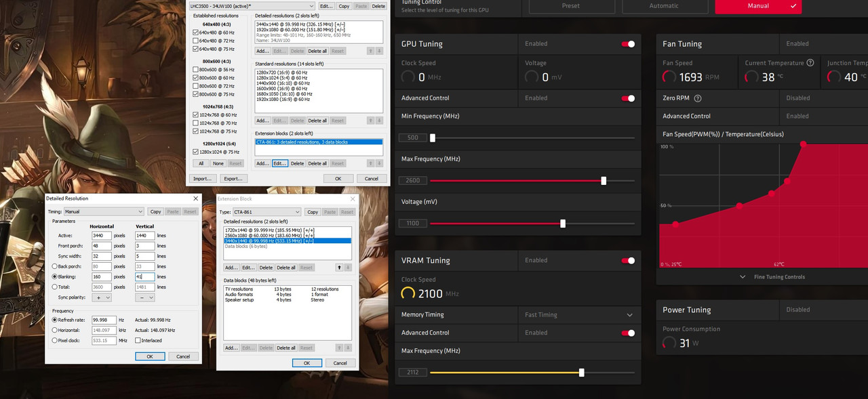Select the Pixel clock radio button

point(54,341)
